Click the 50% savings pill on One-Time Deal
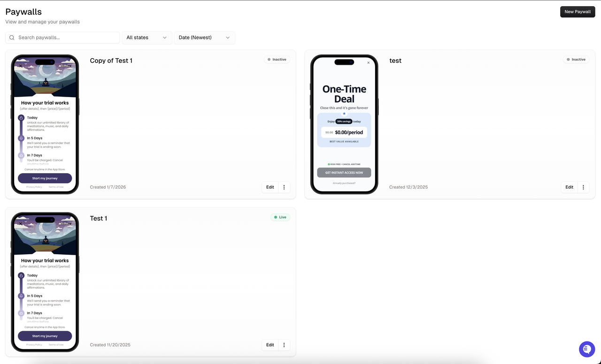This screenshot has height=364, width=601. pos(344,121)
